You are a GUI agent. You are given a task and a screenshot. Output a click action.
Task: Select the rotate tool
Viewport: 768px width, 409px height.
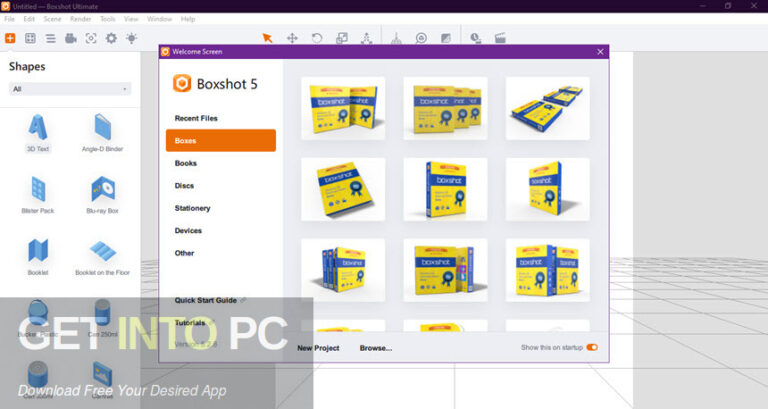click(317, 38)
